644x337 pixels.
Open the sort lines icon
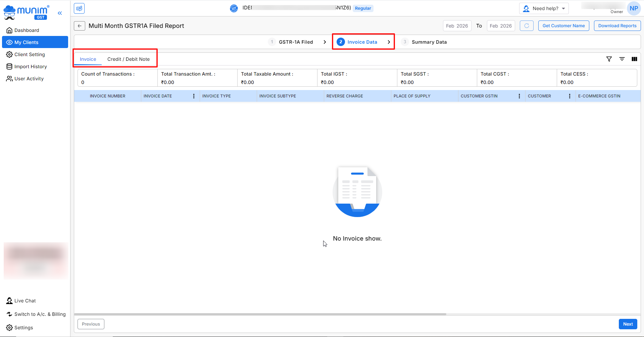622,59
